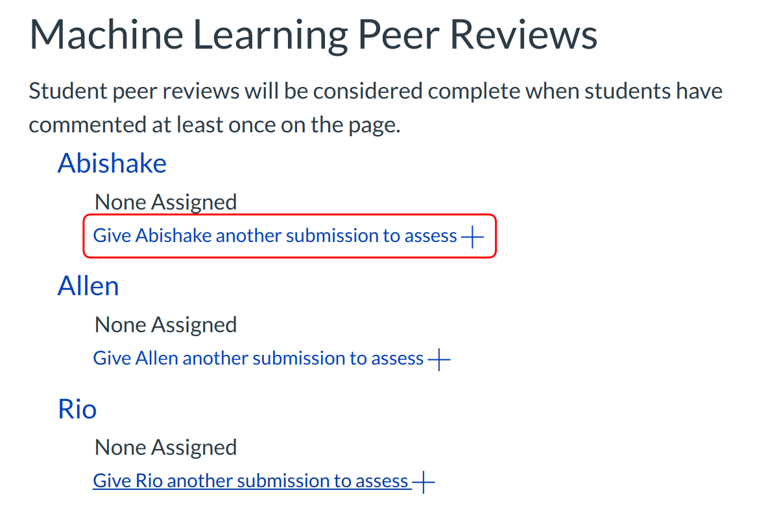764x532 pixels.
Task: Give Rio another submission to assess
Action: click(x=250, y=481)
